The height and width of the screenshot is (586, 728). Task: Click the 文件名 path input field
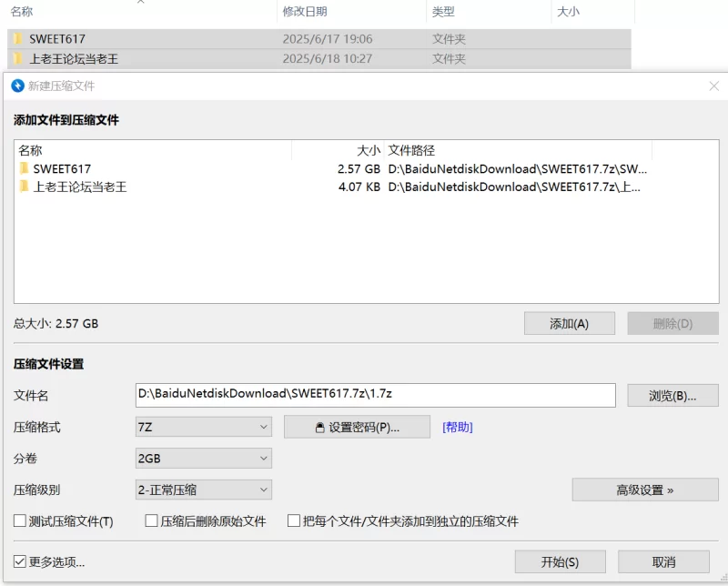click(376, 395)
